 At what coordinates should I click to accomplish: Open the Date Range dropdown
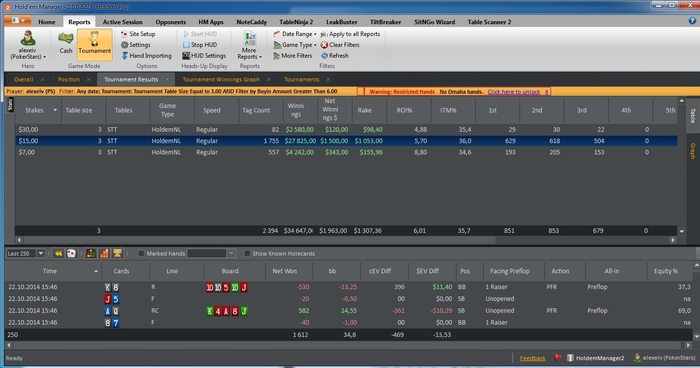click(x=295, y=34)
